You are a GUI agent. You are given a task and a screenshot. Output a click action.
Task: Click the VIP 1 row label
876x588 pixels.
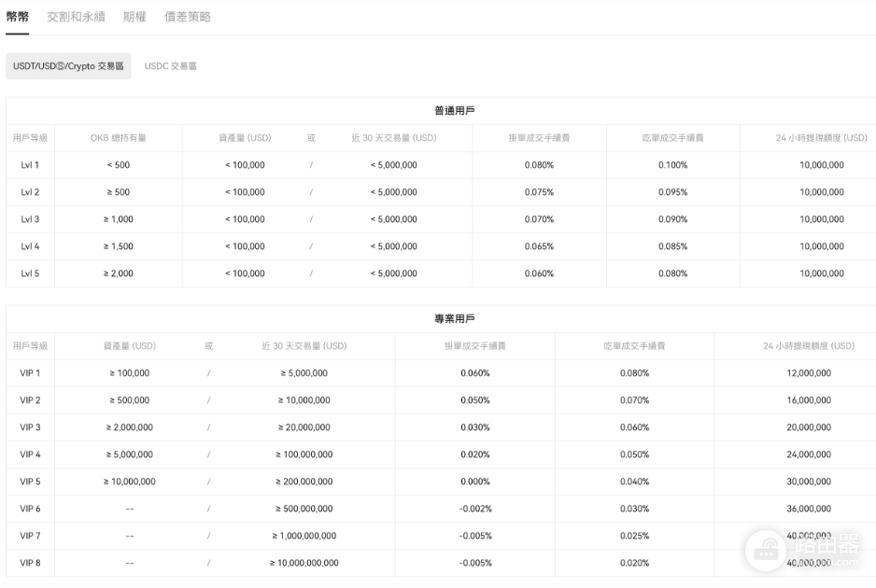(30, 373)
